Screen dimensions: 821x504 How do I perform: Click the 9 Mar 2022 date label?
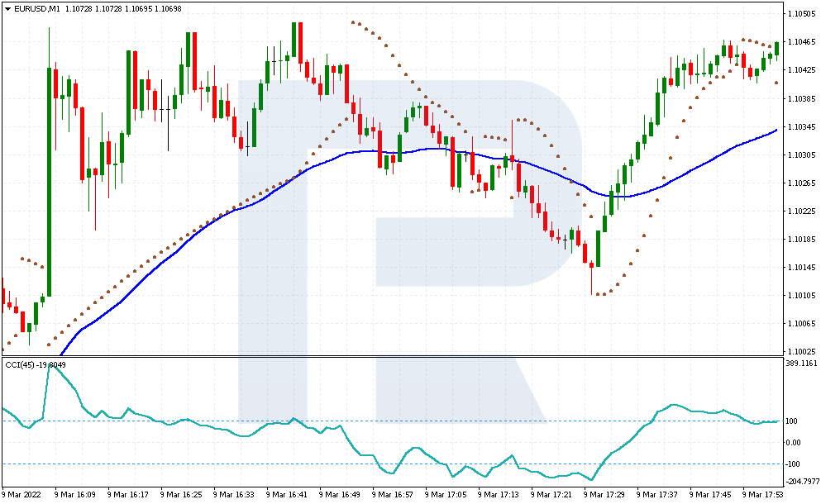coord(21,495)
